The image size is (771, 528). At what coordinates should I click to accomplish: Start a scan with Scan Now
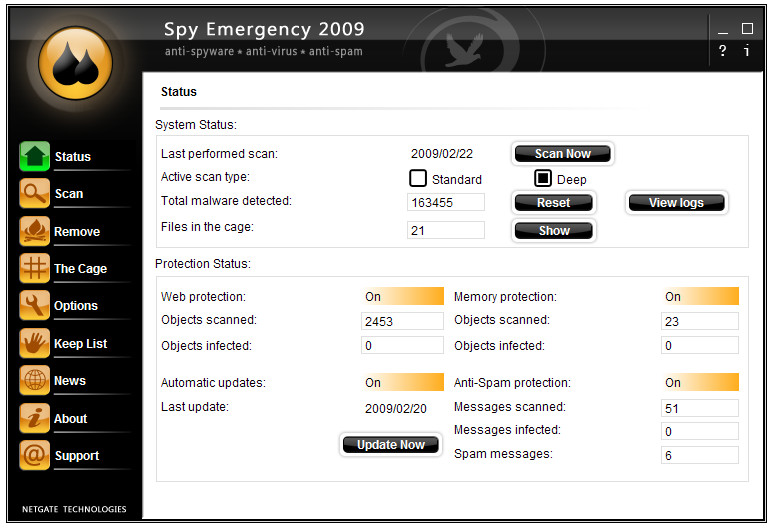(x=563, y=154)
